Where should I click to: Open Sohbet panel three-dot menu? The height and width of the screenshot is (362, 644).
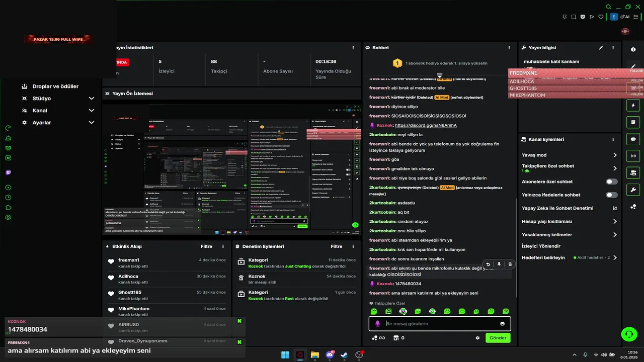(509, 48)
